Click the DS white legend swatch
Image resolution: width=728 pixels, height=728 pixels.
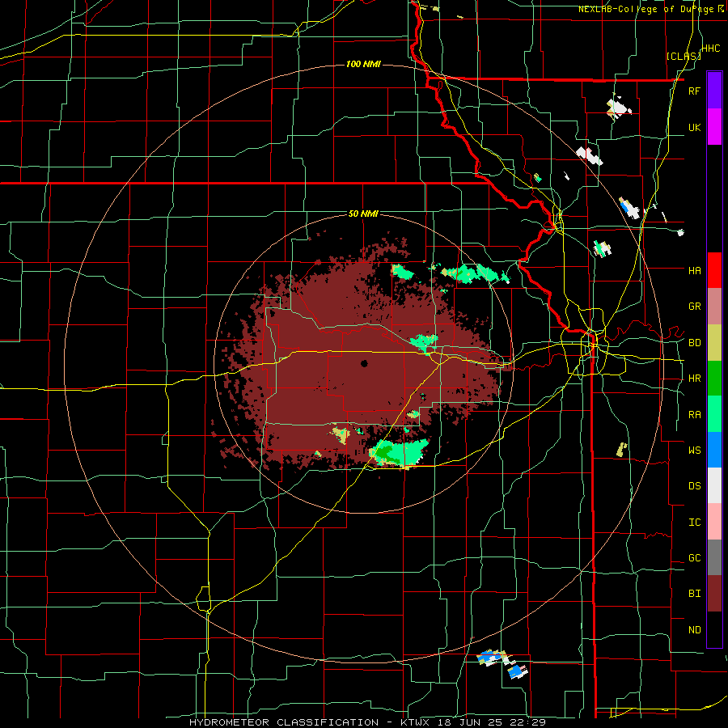coord(714,485)
